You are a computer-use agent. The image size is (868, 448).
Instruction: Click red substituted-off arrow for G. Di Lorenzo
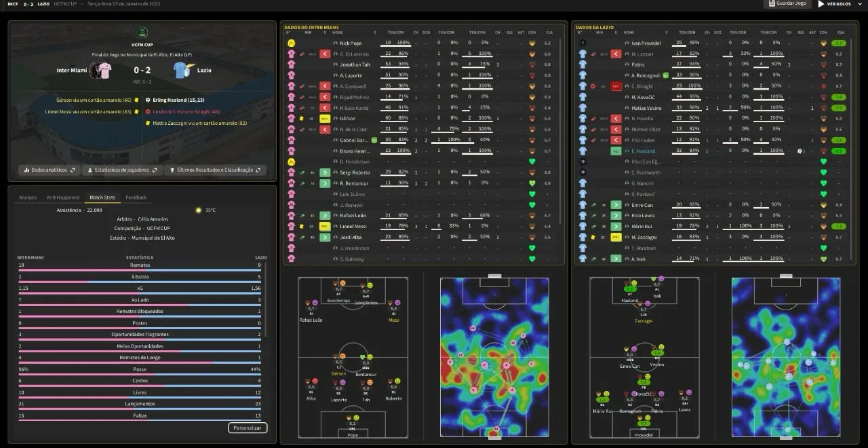click(325, 54)
